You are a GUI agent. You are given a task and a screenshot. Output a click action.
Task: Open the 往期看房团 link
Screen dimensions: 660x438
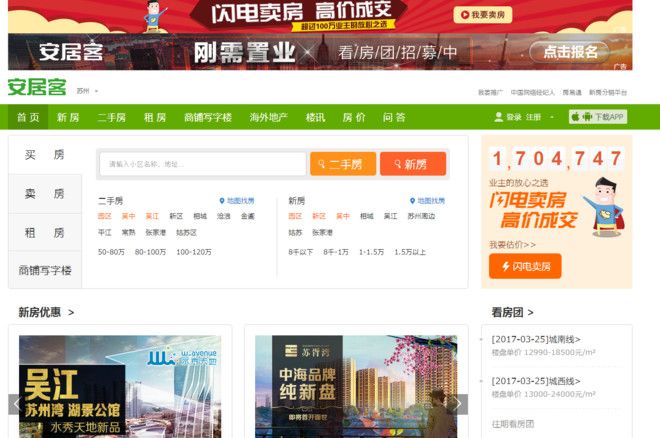pyautogui.click(x=513, y=424)
